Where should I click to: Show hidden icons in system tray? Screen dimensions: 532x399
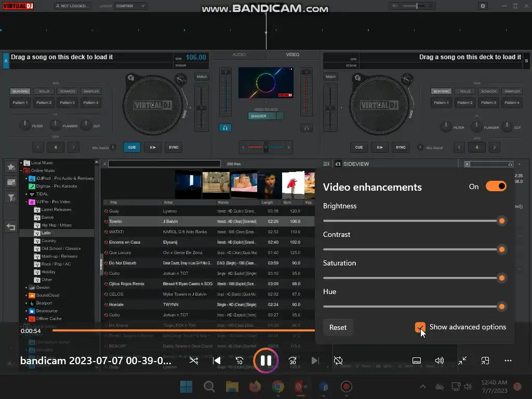[423, 387]
